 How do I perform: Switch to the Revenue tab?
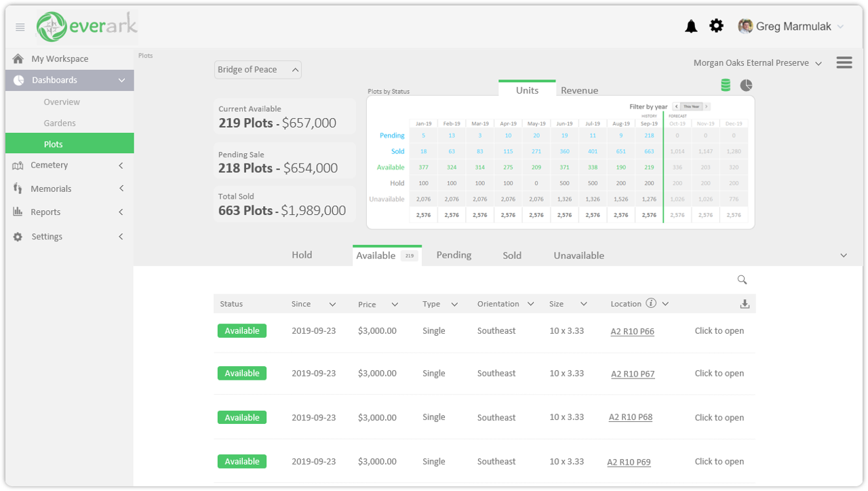580,90
